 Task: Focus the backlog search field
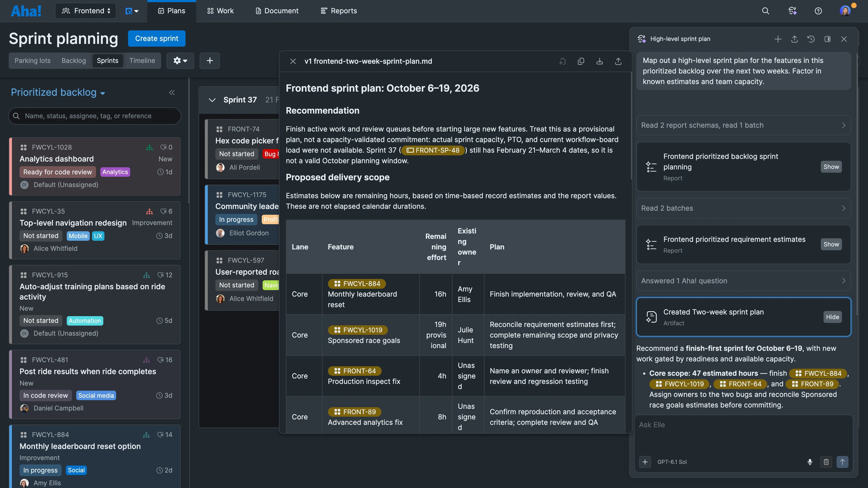pyautogui.click(x=95, y=116)
